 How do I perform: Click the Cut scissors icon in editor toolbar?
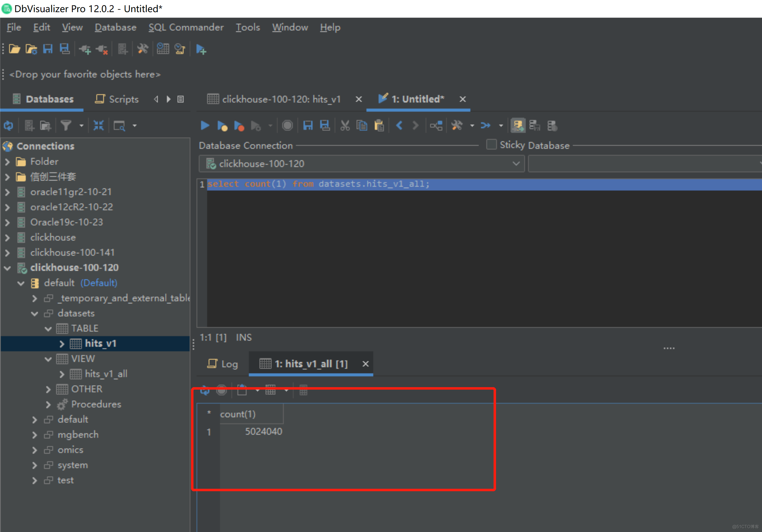(x=345, y=126)
